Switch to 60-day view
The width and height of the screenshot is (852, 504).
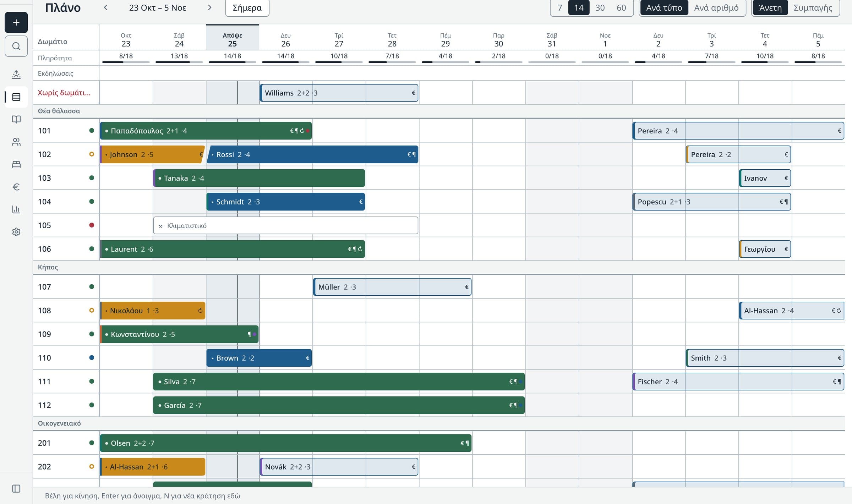coord(621,8)
